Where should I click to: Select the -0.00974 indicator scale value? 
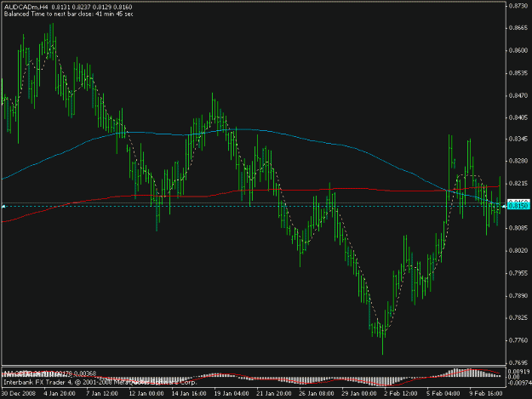click(518, 383)
